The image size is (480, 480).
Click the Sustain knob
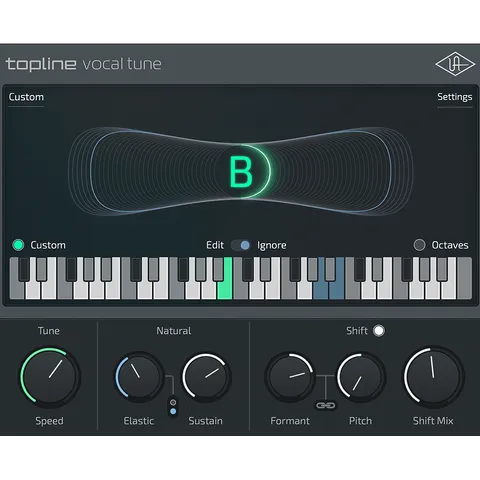[x=206, y=377]
